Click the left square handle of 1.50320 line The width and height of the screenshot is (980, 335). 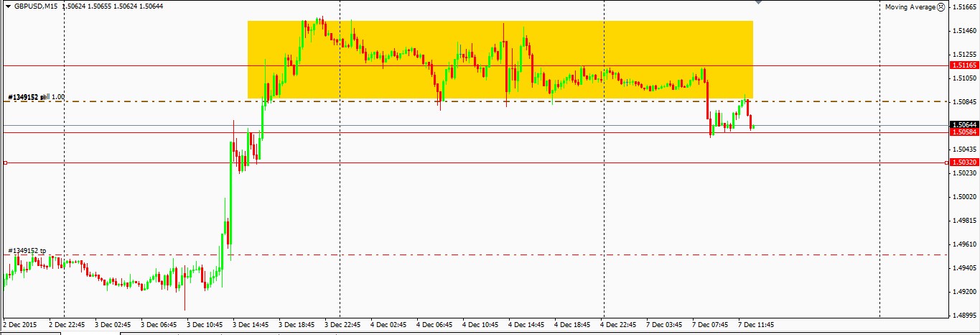tap(5, 163)
